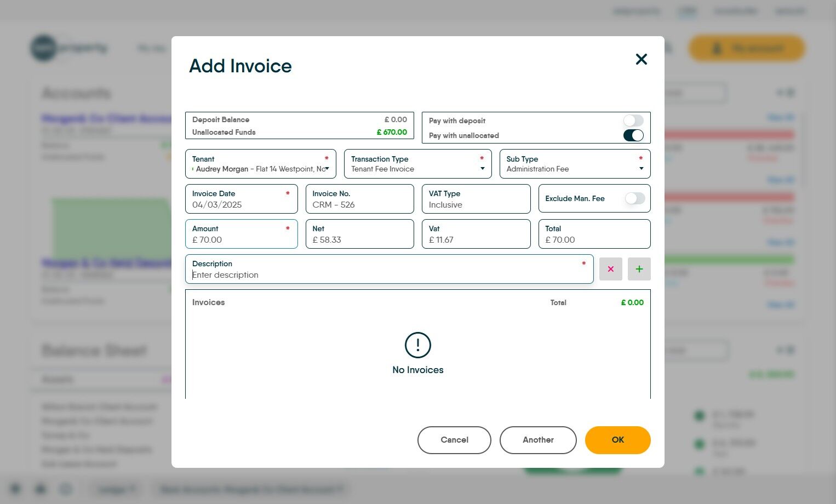Toggle the Exclude Man. Fee switch
836x504 pixels.
pos(635,198)
